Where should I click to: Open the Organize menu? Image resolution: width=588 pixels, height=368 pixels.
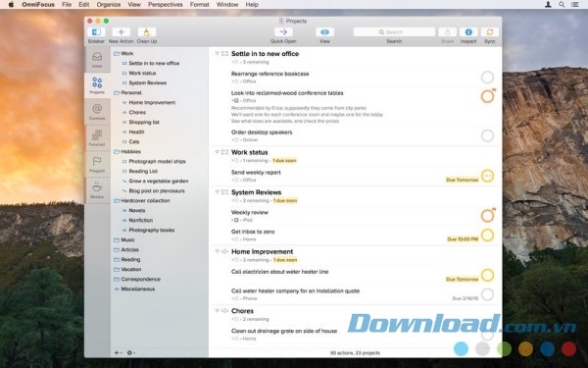coord(109,5)
